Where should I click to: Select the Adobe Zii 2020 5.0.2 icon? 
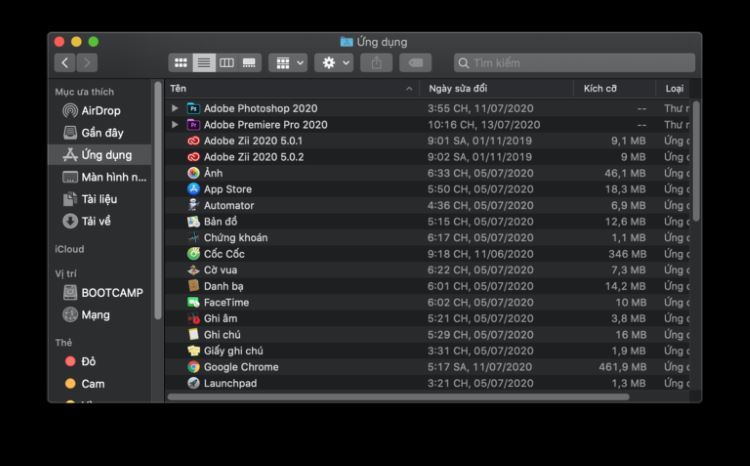coord(193,157)
